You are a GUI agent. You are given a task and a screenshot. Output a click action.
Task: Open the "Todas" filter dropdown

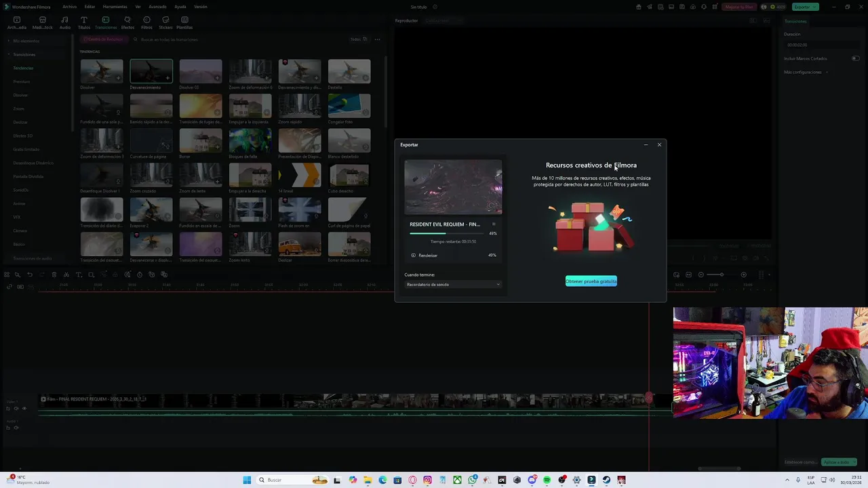click(x=359, y=39)
